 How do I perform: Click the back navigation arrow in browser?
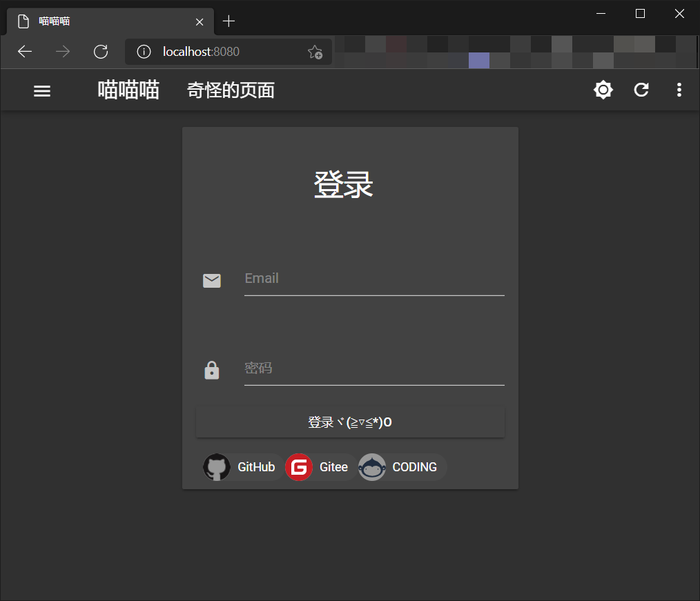click(x=25, y=51)
